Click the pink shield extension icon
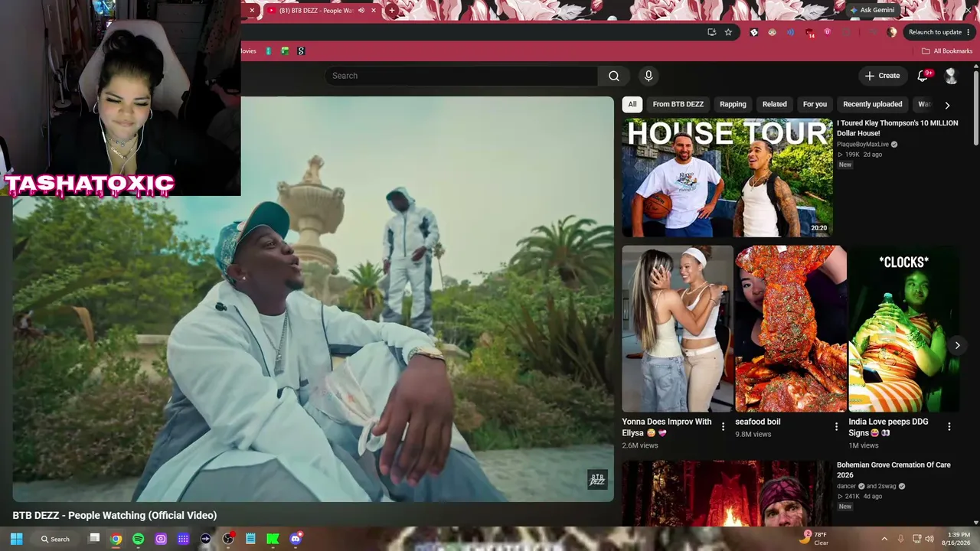This screenshot has height=551, width=980. pos(828,32)
